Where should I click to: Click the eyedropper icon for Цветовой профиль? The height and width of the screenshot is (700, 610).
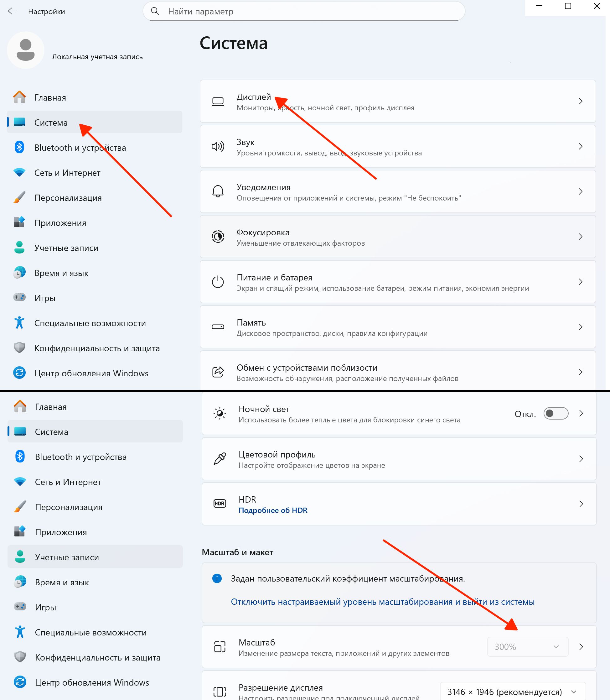(x=220, y=458)
